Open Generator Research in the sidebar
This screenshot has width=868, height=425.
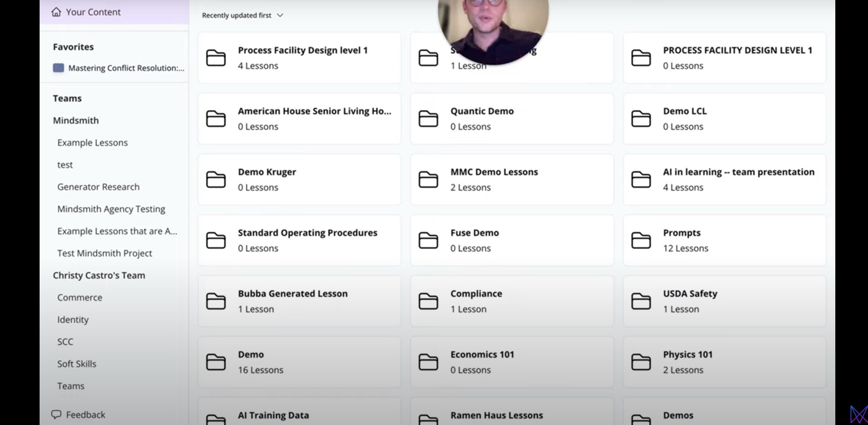point(99,187)
